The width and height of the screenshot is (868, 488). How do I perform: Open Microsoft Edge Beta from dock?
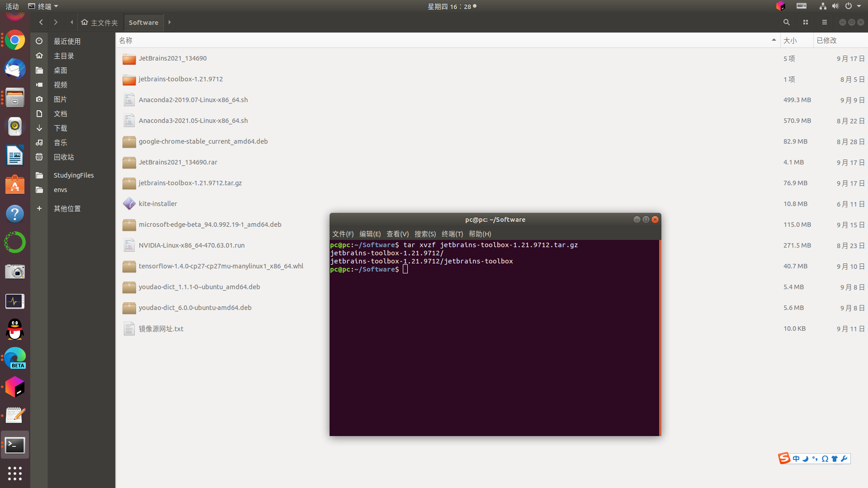[x=15, y=358]
